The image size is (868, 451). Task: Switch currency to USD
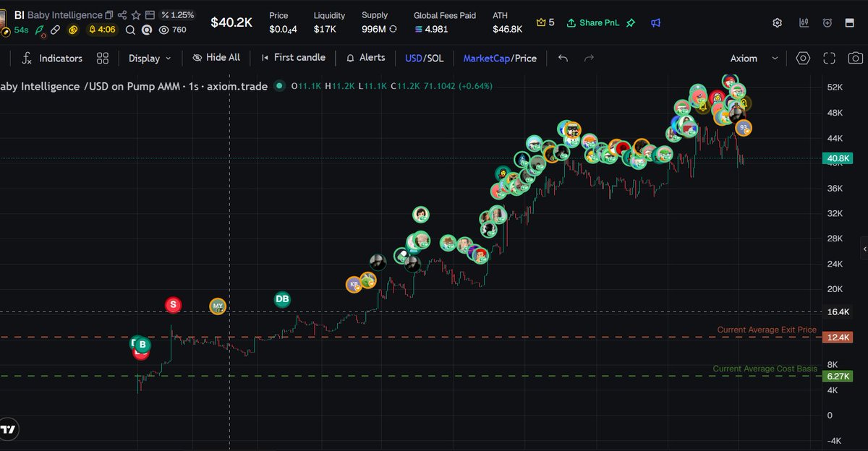[x=414, y=58]
